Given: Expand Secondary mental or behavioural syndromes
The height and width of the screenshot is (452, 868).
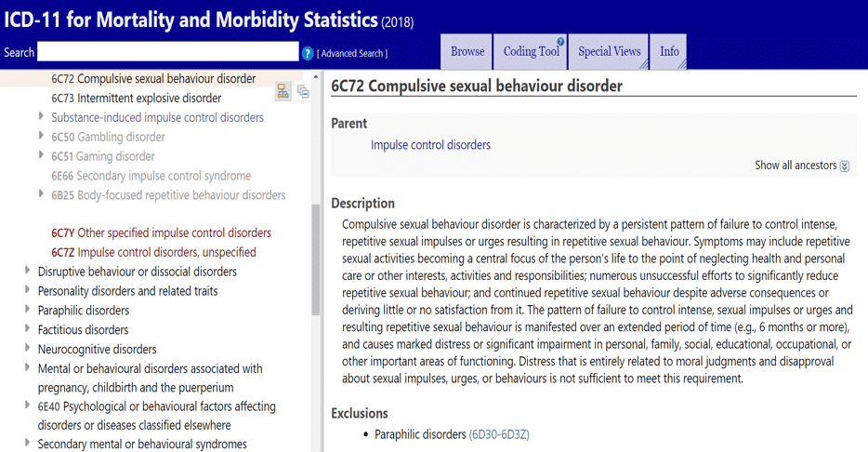Looking at the screenshot, I should [x=27, y=443].
